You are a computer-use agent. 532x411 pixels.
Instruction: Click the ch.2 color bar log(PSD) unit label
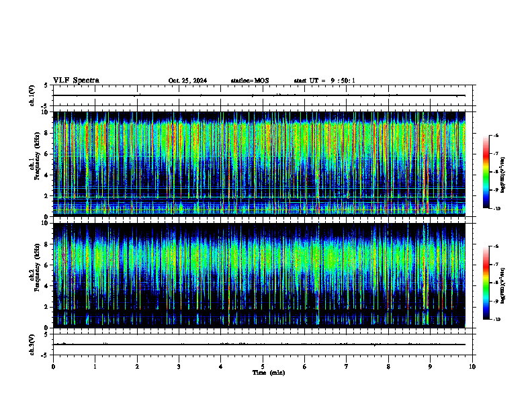[x=503, y=285]
